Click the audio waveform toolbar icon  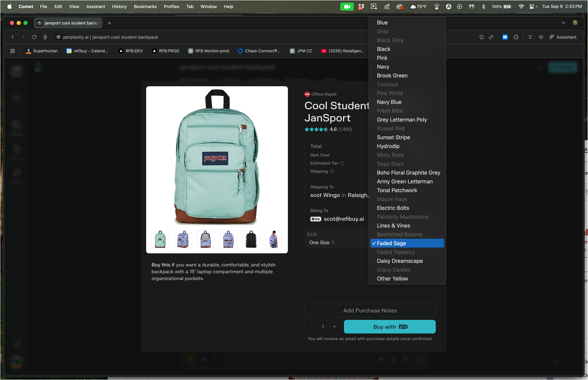point(541,37)
